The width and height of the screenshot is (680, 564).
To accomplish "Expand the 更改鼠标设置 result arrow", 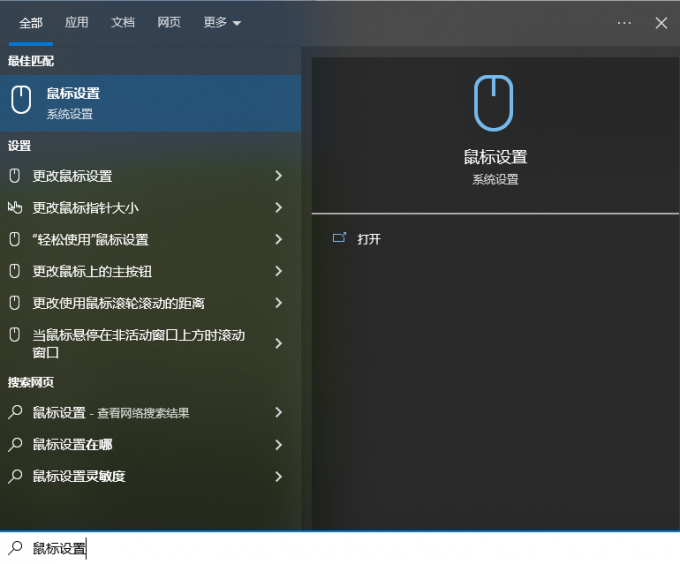I will tap(278, 176).
